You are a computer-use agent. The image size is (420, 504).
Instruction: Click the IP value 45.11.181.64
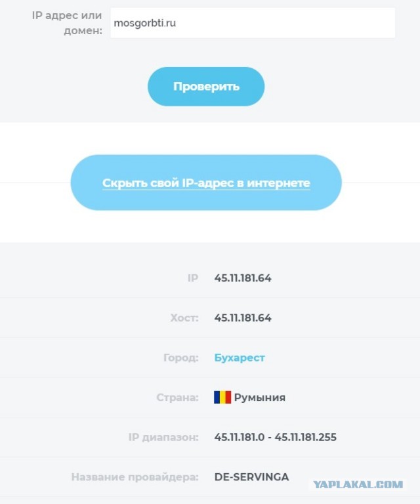click(x=242, y=278)
